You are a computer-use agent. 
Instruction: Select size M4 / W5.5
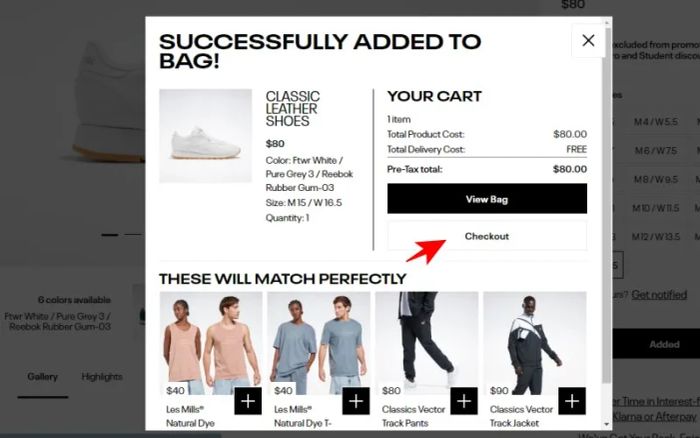pos(656,121)
